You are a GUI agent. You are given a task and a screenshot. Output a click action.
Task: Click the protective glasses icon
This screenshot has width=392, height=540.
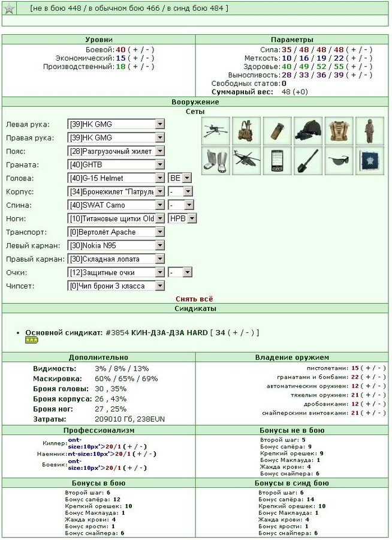pos(339,161)
